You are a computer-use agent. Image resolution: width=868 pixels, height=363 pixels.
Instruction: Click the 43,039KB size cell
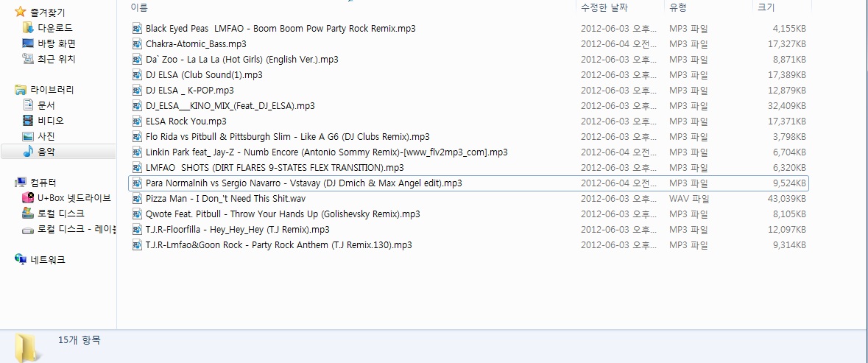[788, 199]
